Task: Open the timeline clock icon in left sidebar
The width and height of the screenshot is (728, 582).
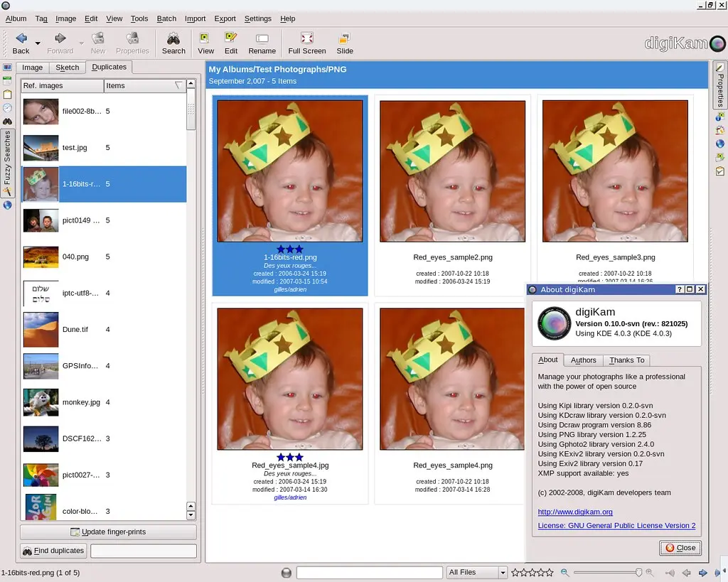Action: (7, 107)
